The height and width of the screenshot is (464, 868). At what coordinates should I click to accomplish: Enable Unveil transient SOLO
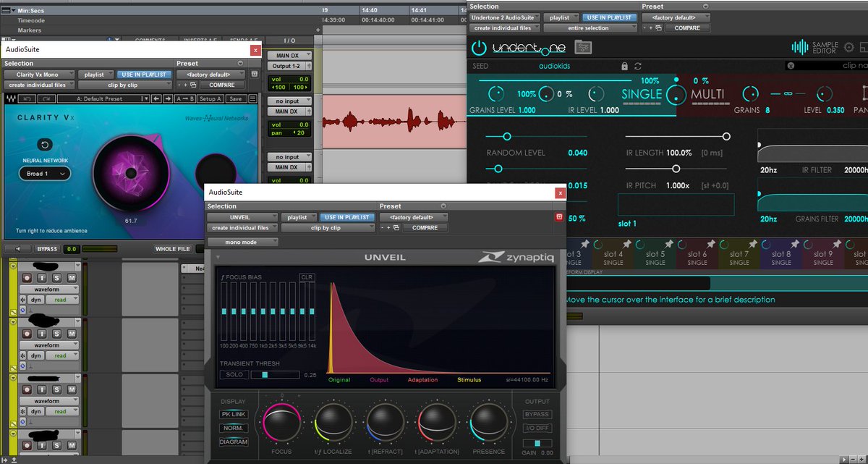tap(234, 375)
